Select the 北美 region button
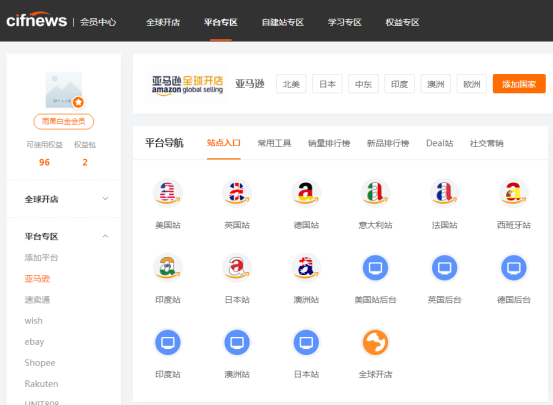553x405 pixels. (x=291, y=84)
